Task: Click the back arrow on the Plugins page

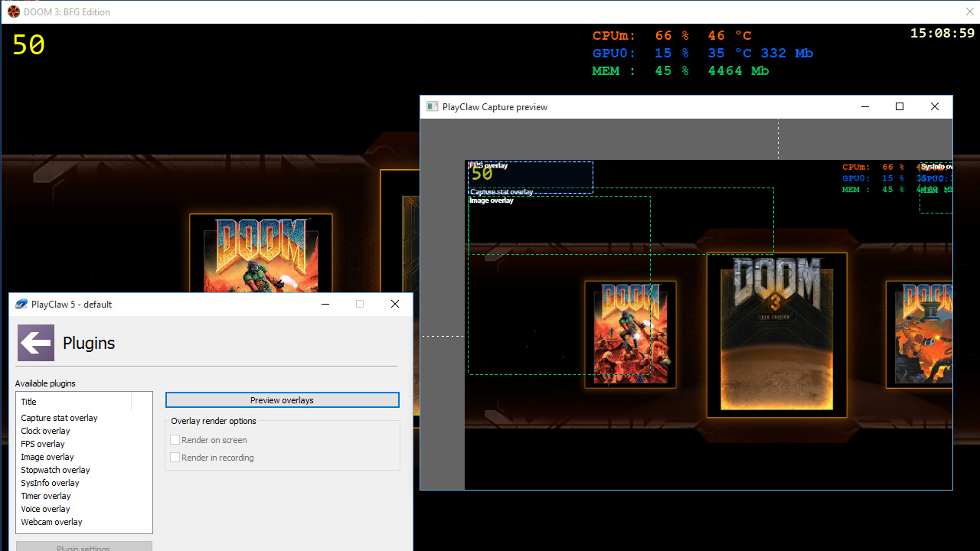Action: coord(35,343)
